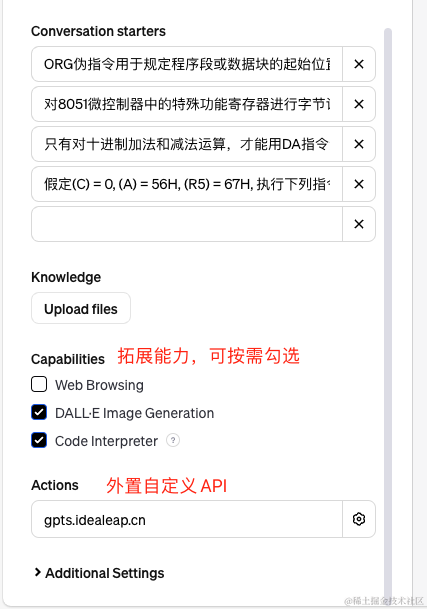The height and width of the screenshot is (609, 427).
Task: Click the 只有对十进制加法 starter text field
Action: point(187,144)
